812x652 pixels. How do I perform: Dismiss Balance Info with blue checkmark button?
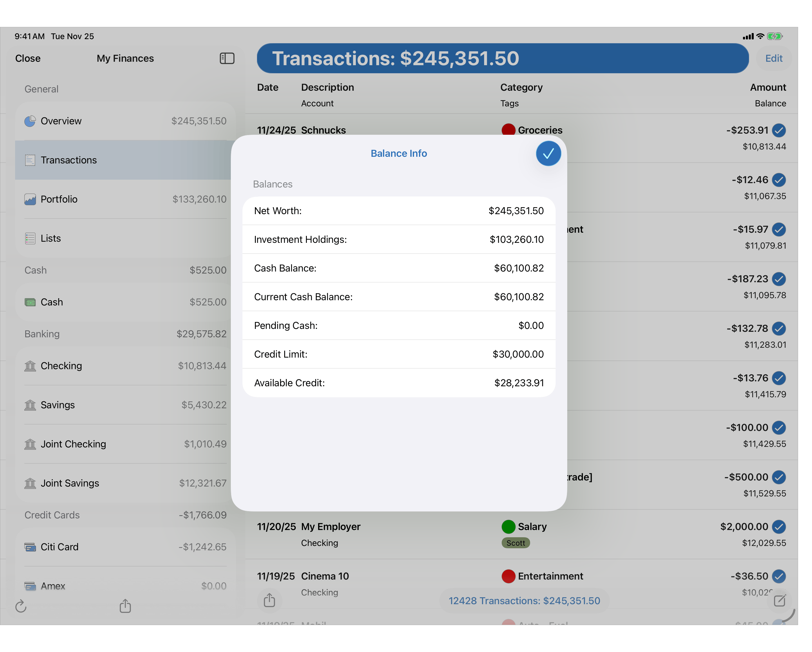point(548,153)
